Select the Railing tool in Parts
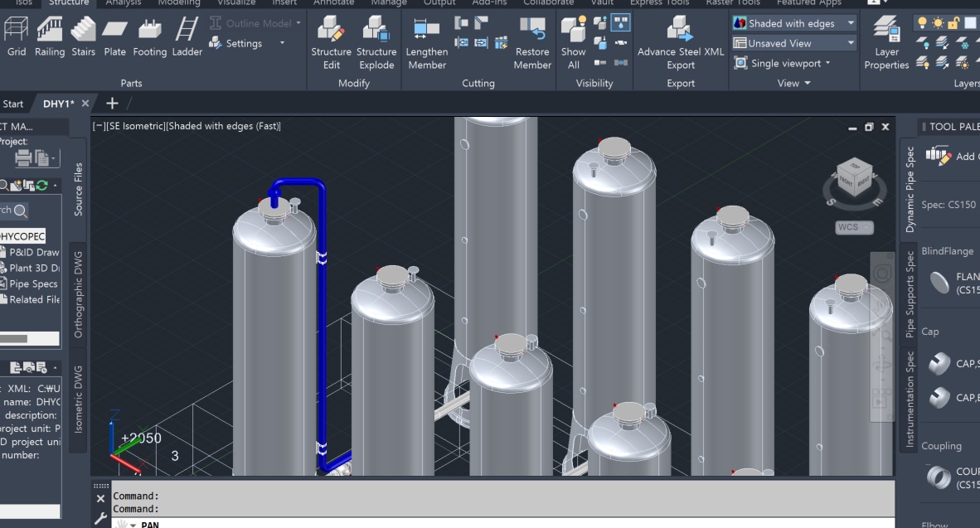 (49, 37)
